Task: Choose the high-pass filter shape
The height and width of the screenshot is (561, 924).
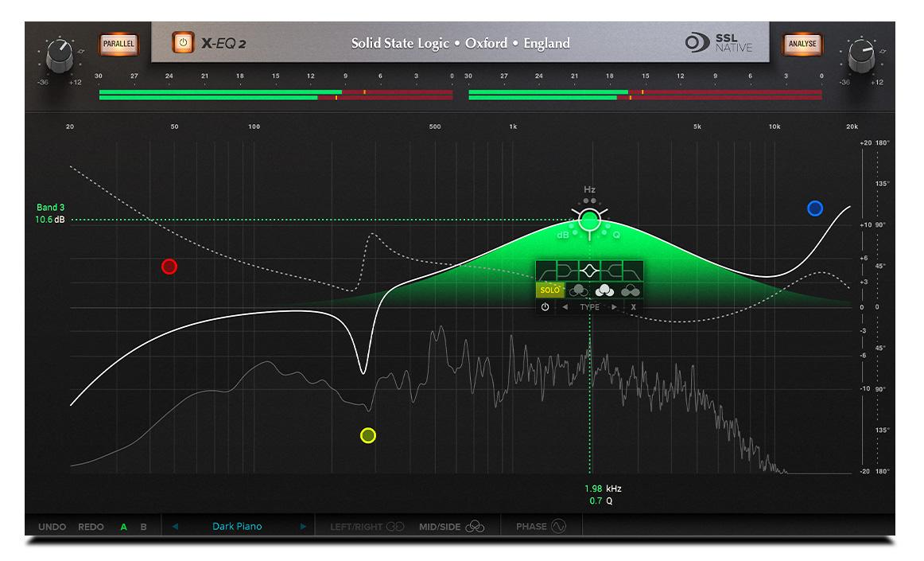Action: tap(546, 271)
